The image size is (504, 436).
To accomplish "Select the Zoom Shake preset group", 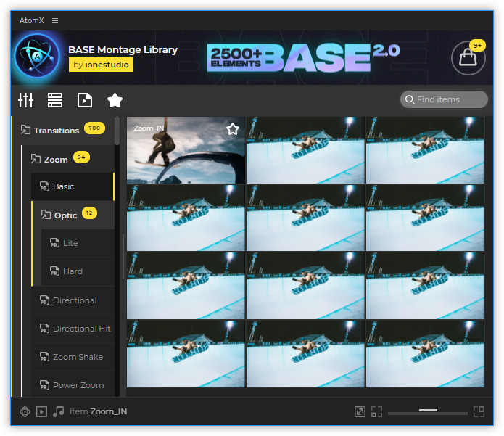I will point(73,357).
